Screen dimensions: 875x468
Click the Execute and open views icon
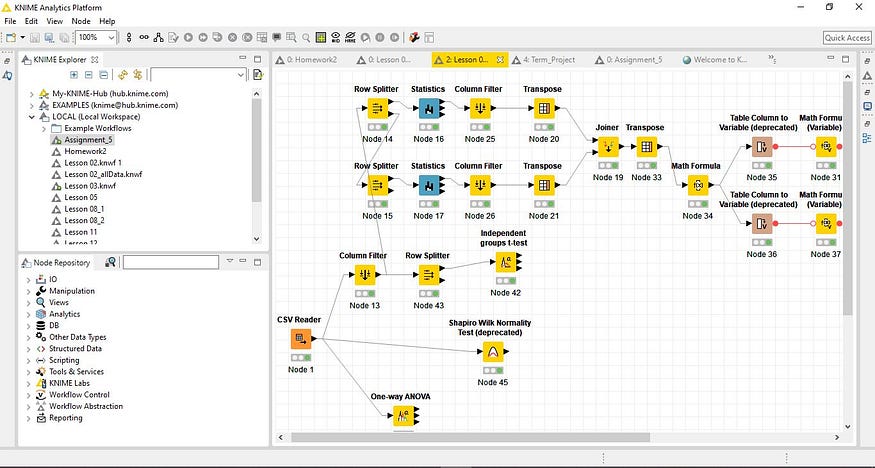[218, 37]
